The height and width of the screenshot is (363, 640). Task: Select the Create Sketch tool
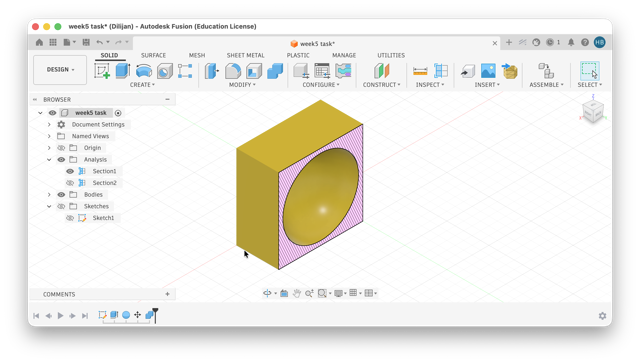pyautogui.click(x=102, y=71)
